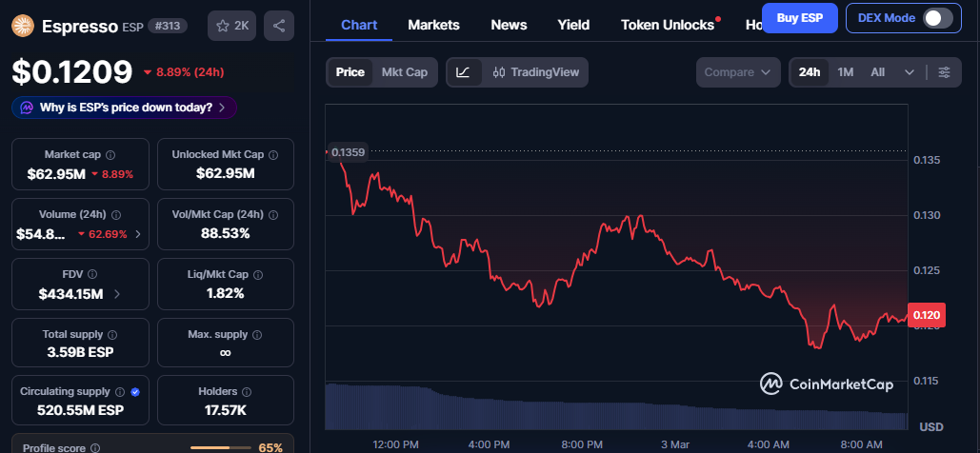Click the 3.59B ESP total supply value
980x453 pixels.
(x=81, y=352)
